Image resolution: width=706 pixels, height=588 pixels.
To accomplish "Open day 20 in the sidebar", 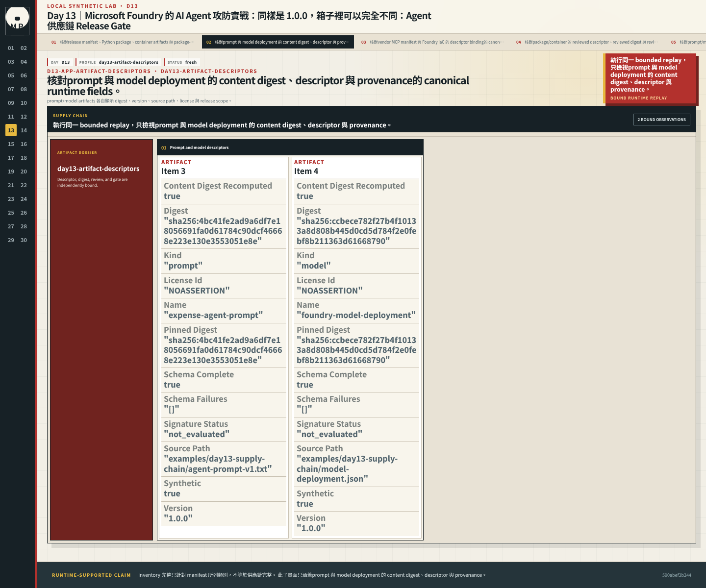I will coord(24,171).
